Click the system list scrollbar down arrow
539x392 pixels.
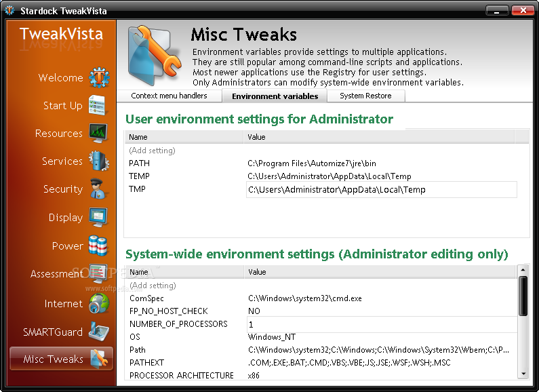(523, 374)
